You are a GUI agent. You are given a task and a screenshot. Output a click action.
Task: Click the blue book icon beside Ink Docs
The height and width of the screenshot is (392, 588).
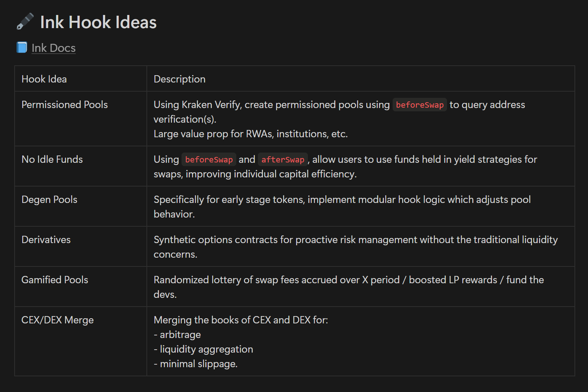tap(22, 47)
